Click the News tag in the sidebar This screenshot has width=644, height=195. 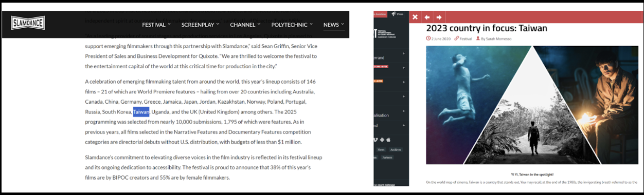381,149
